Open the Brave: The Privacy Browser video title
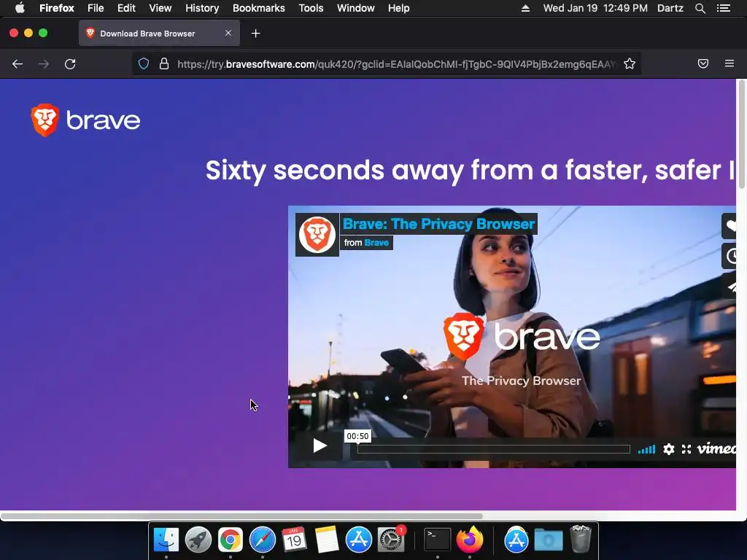 (438, 224)
